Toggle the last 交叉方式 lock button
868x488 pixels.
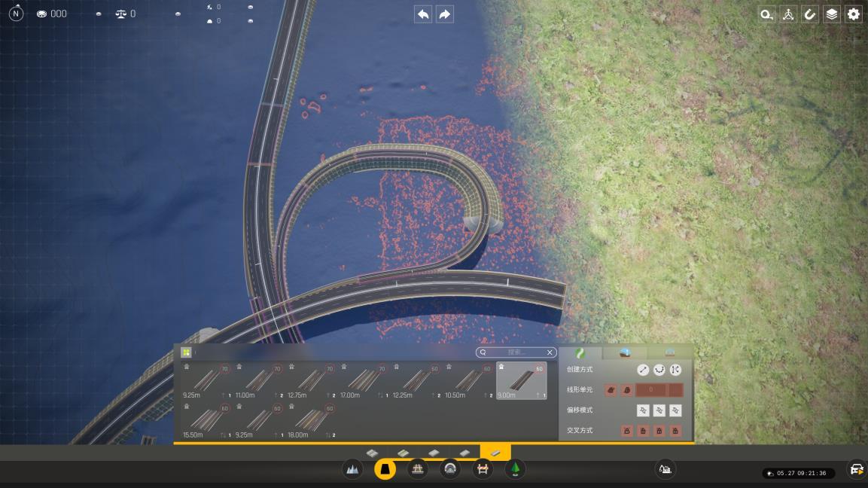pyautogui.click(x=675, y=431)
